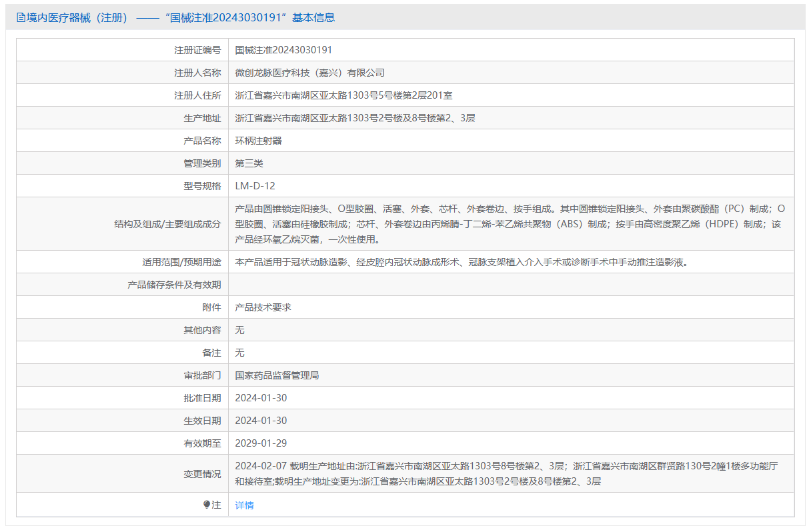Click the 管理类别 label
This screenshot has height=532, width=809.
(x=202, y=163)
